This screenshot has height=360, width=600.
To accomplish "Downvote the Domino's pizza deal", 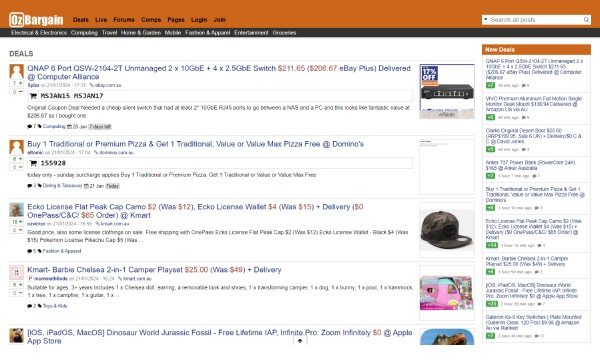I will [20, 167].
